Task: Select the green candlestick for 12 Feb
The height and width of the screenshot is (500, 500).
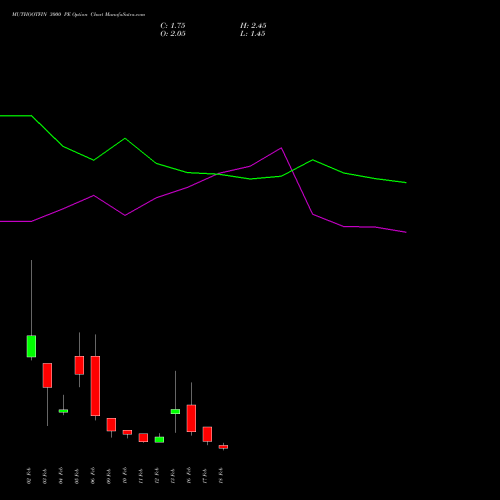Action: (159, 440)
